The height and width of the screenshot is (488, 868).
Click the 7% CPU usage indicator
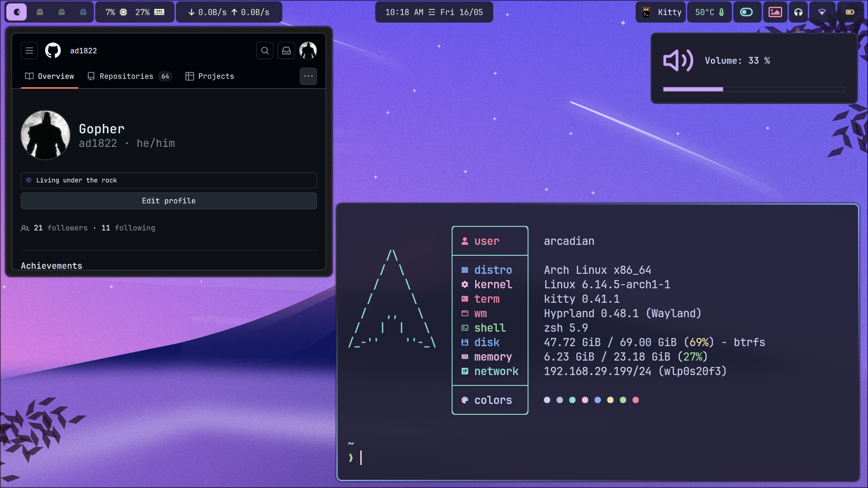[x=117, y=12]
